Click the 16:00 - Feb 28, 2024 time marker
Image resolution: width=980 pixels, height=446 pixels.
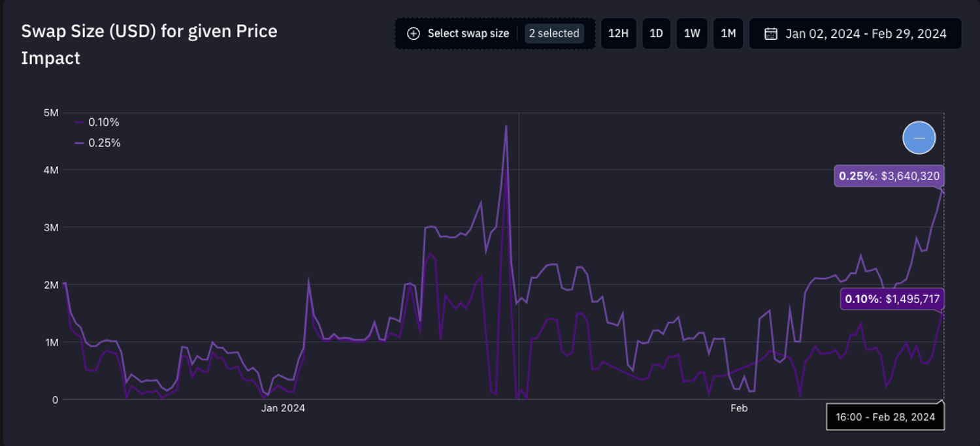pos(885,417)
